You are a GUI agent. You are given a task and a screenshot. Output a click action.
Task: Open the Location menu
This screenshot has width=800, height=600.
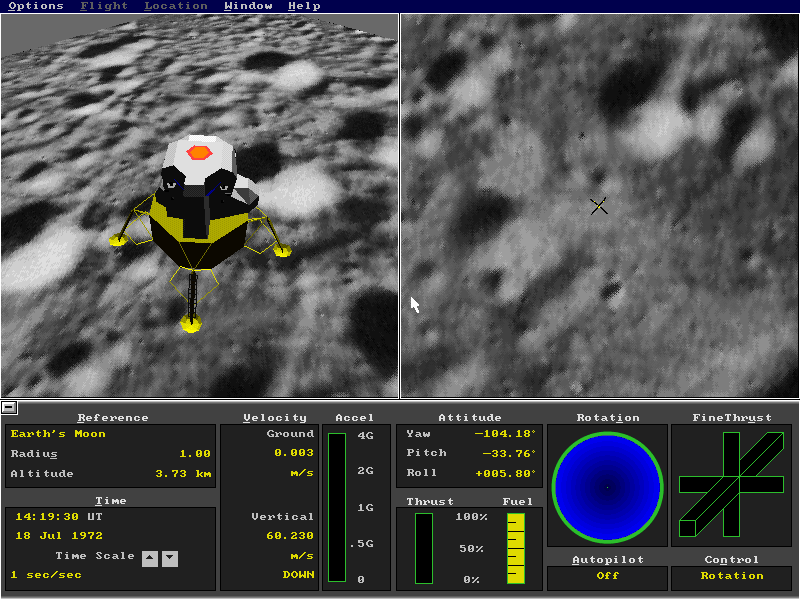[176, 6]
